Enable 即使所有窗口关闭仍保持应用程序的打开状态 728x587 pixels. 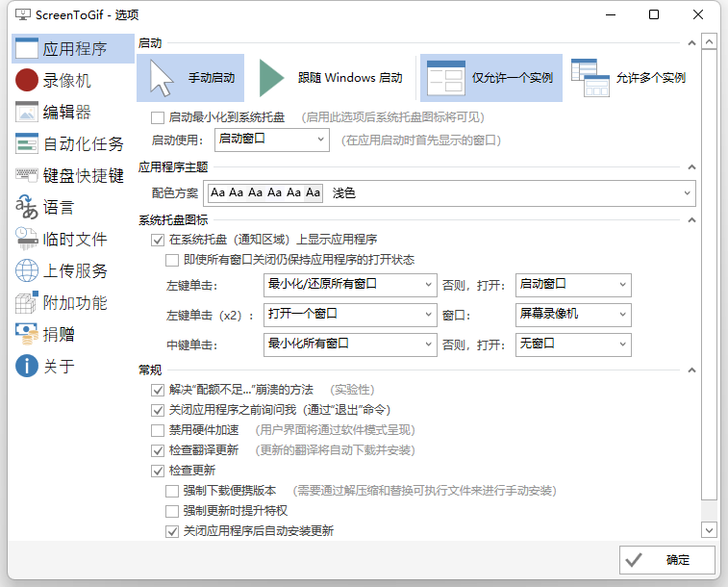172,260
